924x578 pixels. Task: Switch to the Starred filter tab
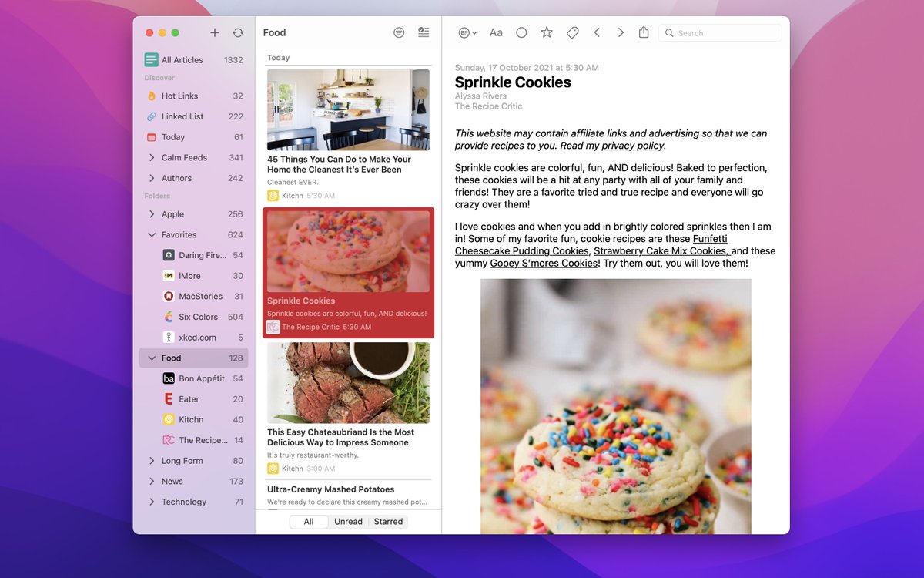[388, 522]
